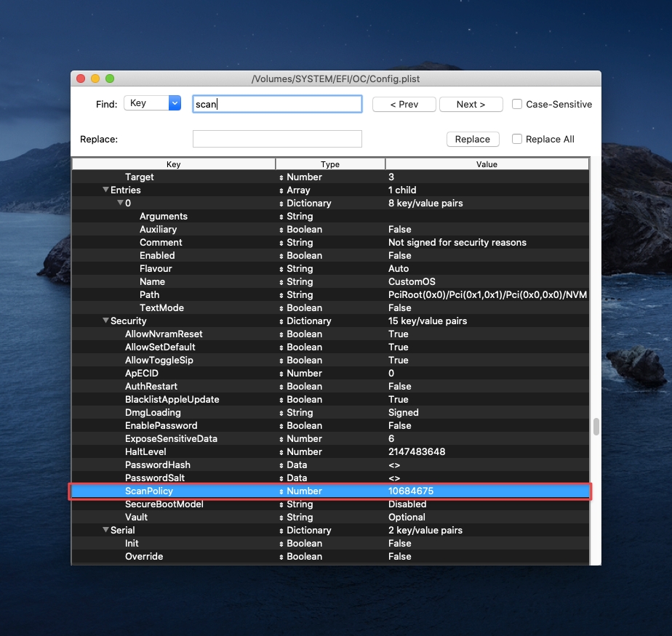The width and height of the screenshot is (672, 636).
Task: Click the green zoom window button
Action: pyautogui.click(x=110, y=79)
